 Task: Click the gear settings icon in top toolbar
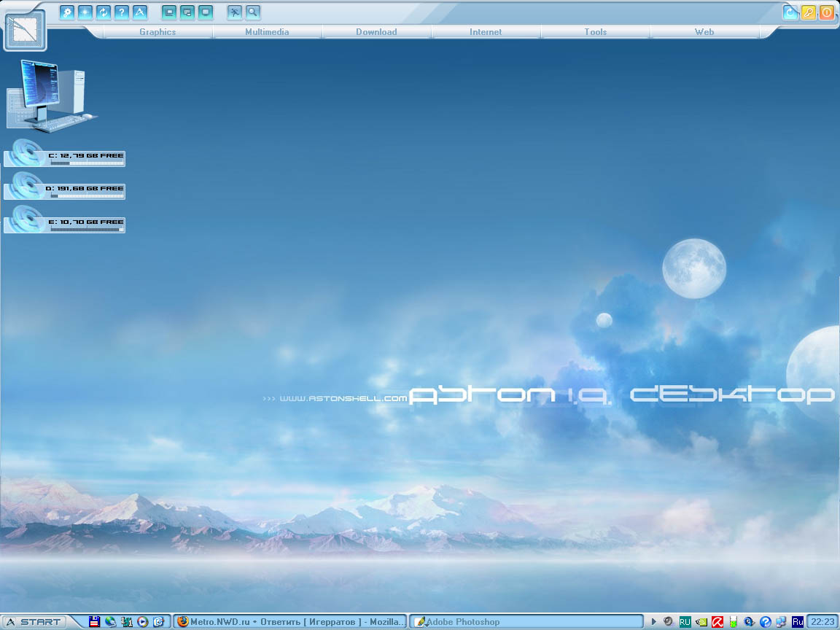pyautogui.click(x=67, y=12)
